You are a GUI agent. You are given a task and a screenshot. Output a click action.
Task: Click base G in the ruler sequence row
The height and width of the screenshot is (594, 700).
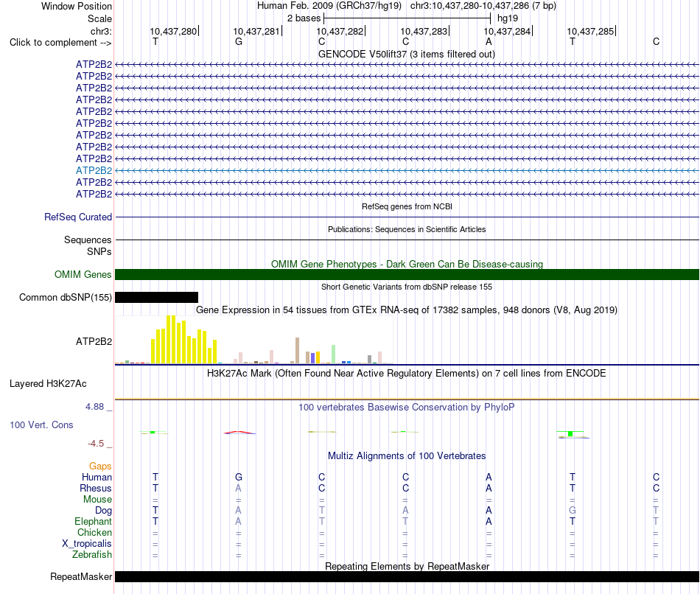(x=239, y=41)
